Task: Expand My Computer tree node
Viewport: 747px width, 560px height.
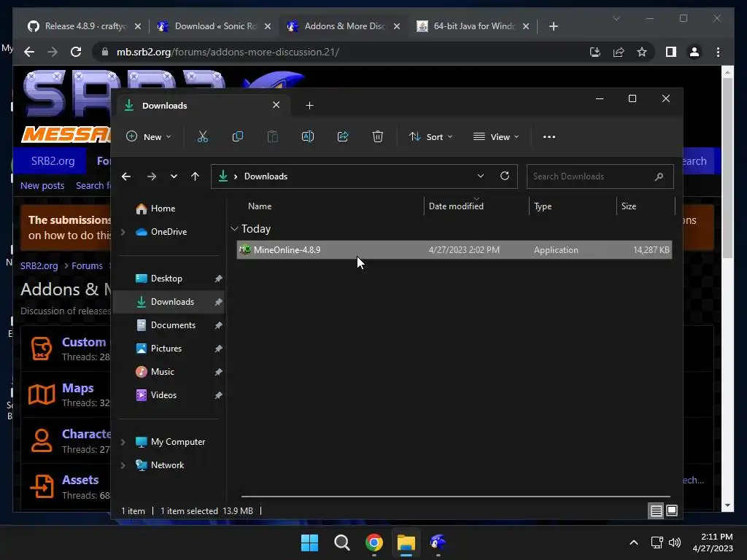Action: [x=123, y=442]
